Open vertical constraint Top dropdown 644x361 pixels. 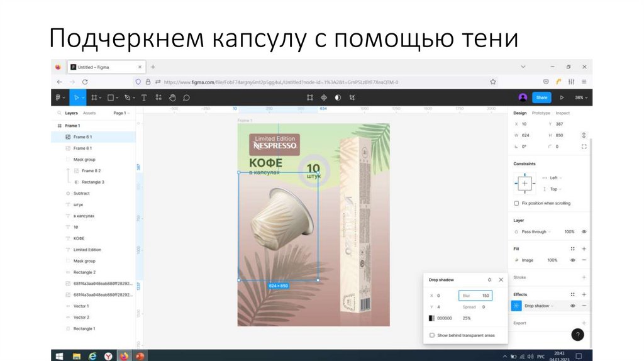(555, 189)
